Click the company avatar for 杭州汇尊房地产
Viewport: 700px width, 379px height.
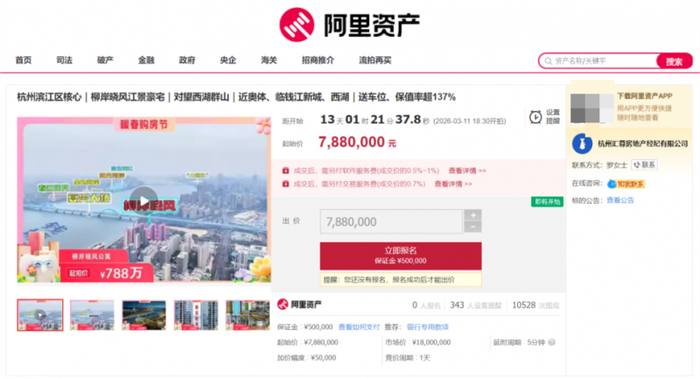click(582, 144)
